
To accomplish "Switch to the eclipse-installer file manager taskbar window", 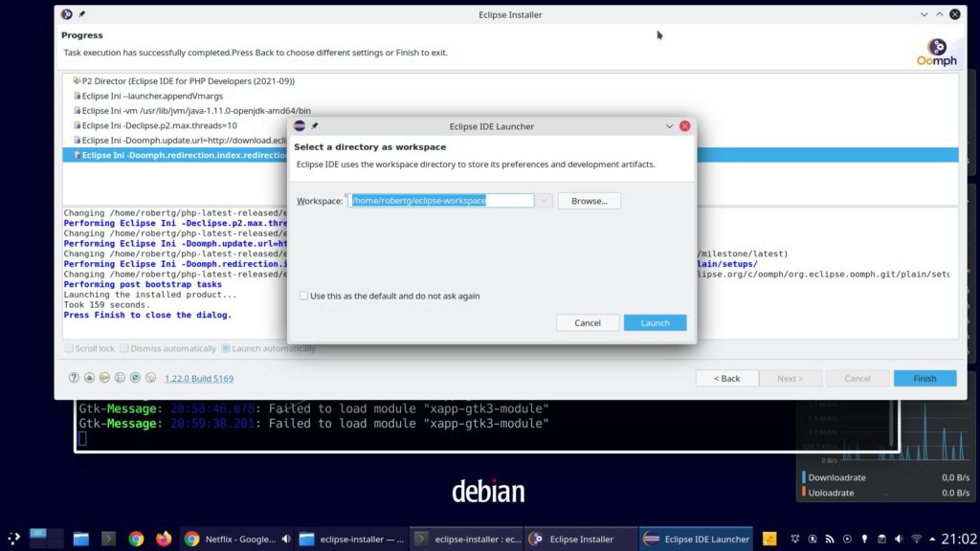I will [x=352, y=539].
